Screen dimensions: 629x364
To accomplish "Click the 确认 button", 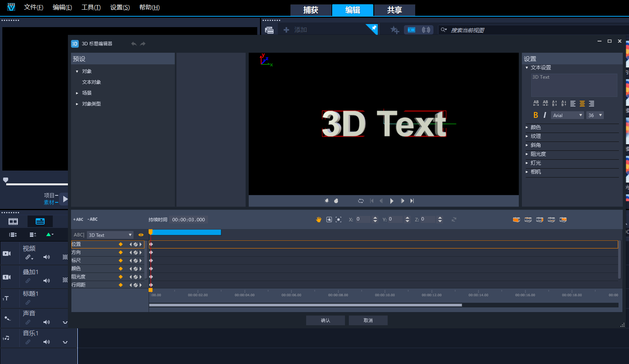I will click(325, 321).
